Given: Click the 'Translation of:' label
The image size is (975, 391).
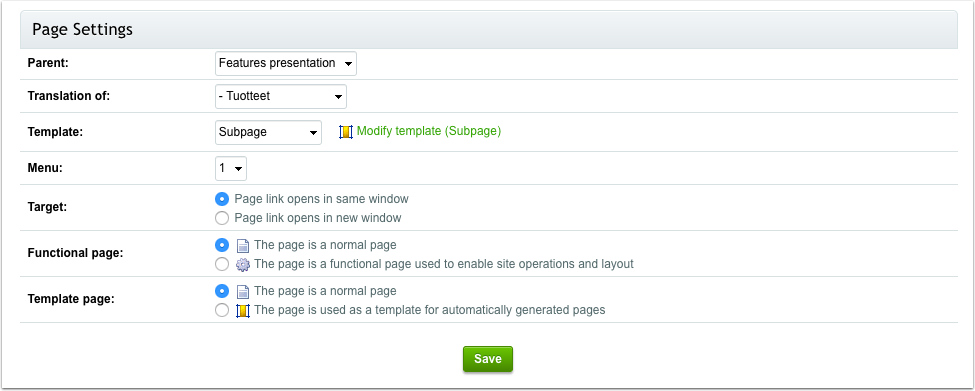Looking at the screenshot, I should click(68, 96).
